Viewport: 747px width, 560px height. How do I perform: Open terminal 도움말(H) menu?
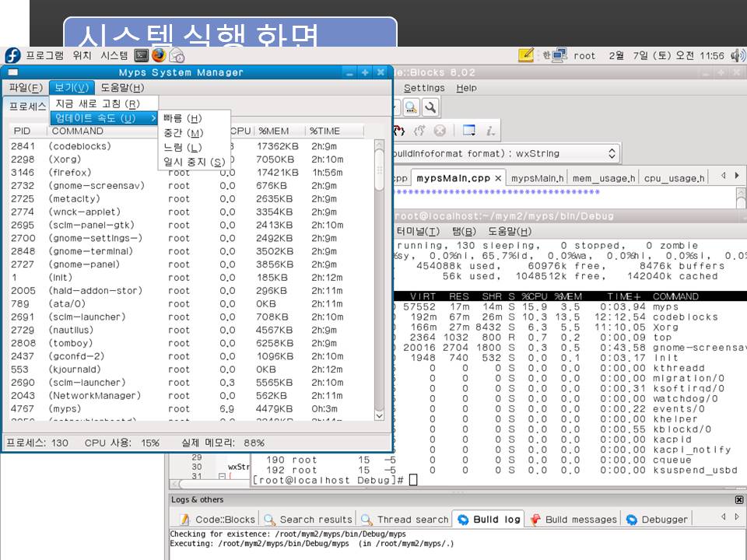(509, 232)
